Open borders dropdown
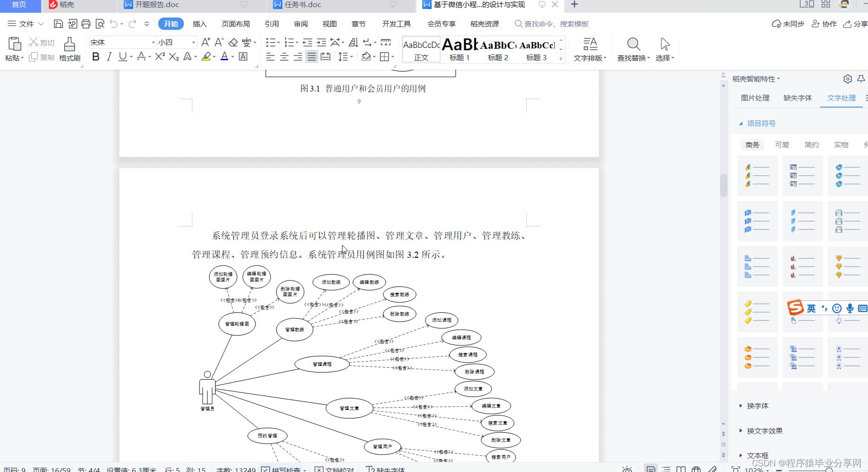 [393, 56]
